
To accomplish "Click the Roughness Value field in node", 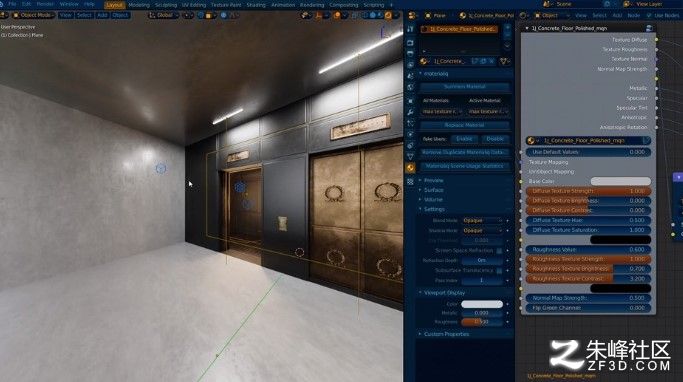I will tap(588, 250).
